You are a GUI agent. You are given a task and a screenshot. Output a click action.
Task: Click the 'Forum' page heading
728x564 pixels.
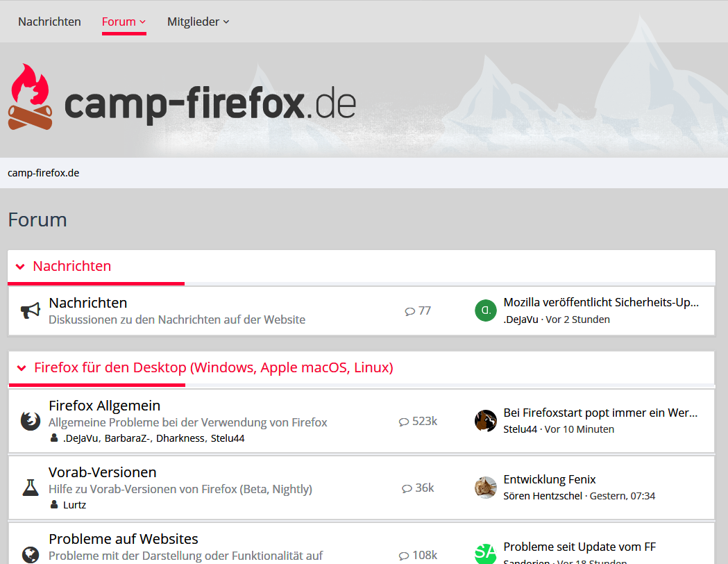tap(37, 219)
